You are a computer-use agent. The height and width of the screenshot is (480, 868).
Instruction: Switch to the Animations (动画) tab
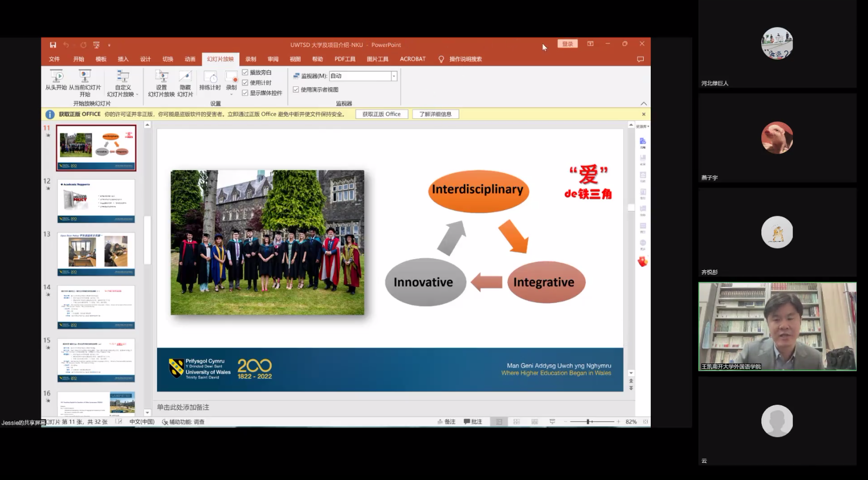(x=190, y=59)
